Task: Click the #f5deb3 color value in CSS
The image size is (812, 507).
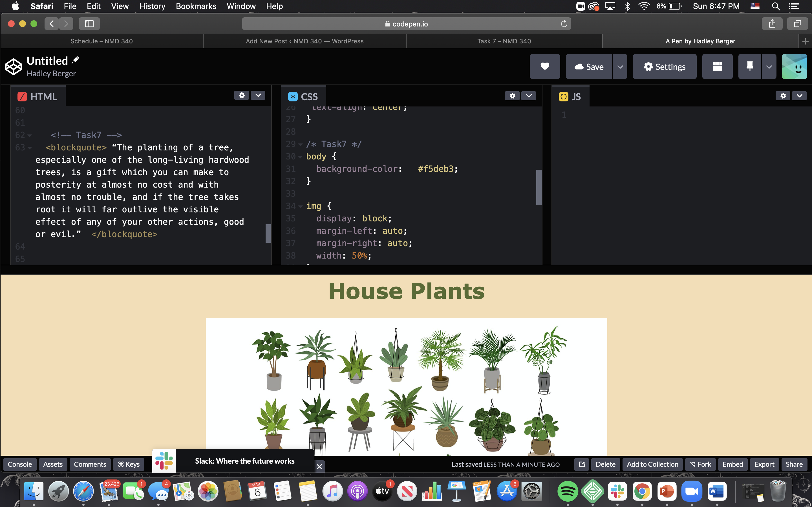Action: (435, 169)
